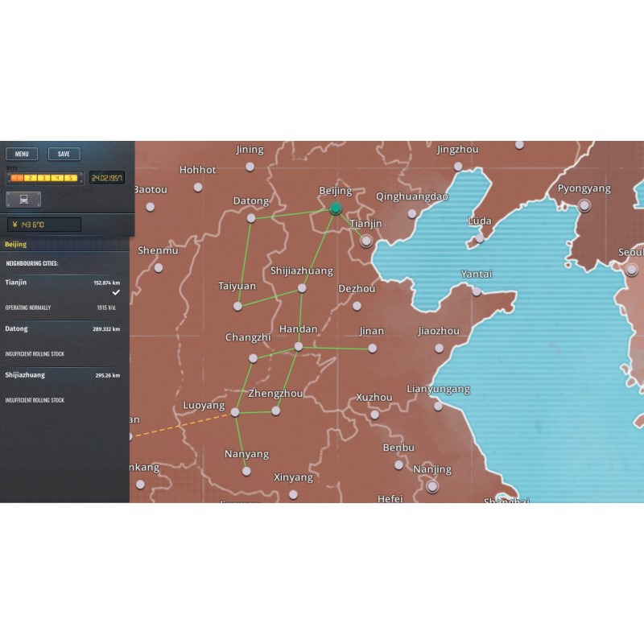Image resolution: width=644 pixels, height=644 pixels.
Task: Click the Shijiazhuang station node
Action: 302,288
